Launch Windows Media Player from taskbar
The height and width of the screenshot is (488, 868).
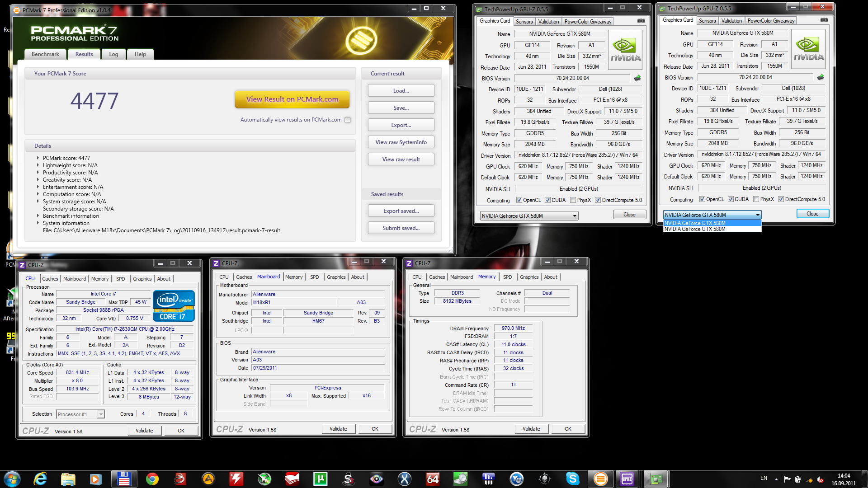point(96,479)
